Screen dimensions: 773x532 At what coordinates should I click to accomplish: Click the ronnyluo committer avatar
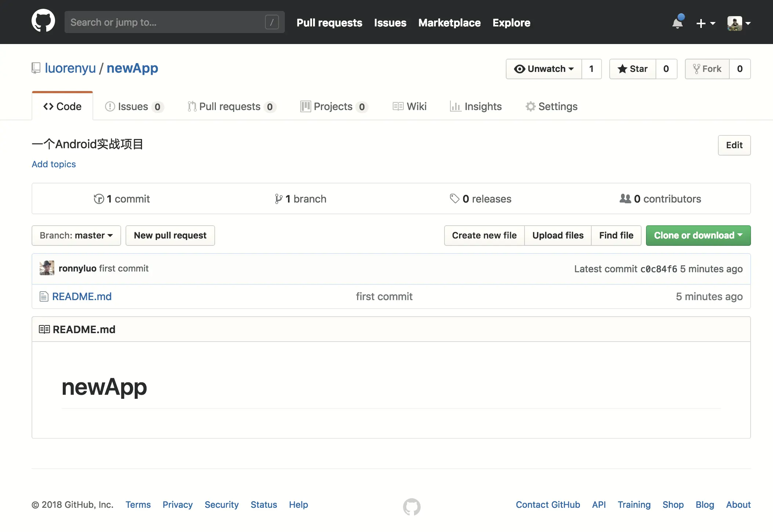point(47,268)
